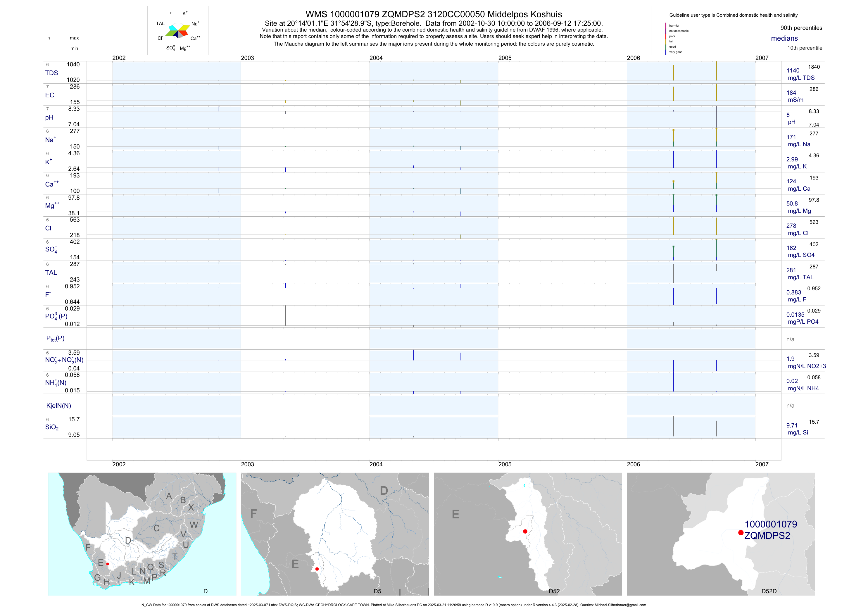Click the red site dot on D52D map
This screenshot has width=868, height=614.
(x=741, y=533)
